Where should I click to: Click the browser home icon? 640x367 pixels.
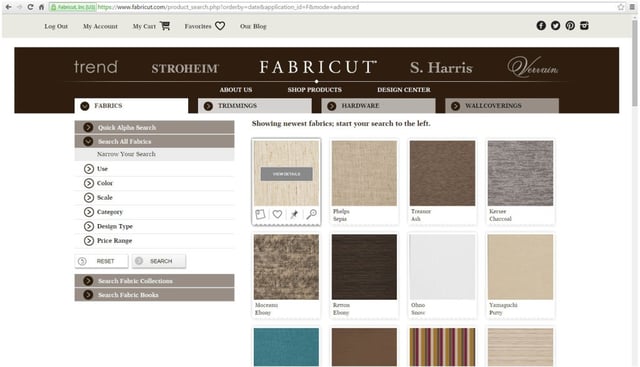click(41, 7)
